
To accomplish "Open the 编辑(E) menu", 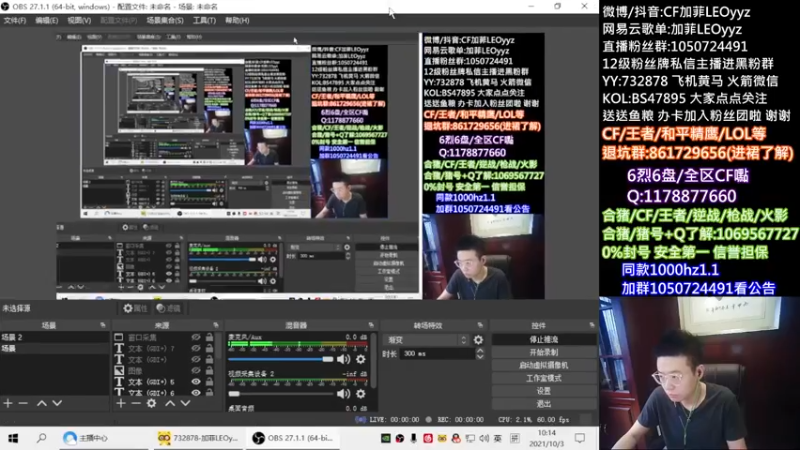I will [46, 20].
